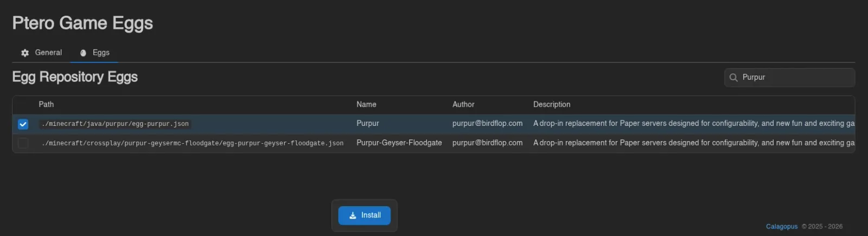Image resolution: width=868 pixels, height=236 pixels.
Task: Uncheck the egg-purpur.json row checkbox
Action: pos(23,124)
